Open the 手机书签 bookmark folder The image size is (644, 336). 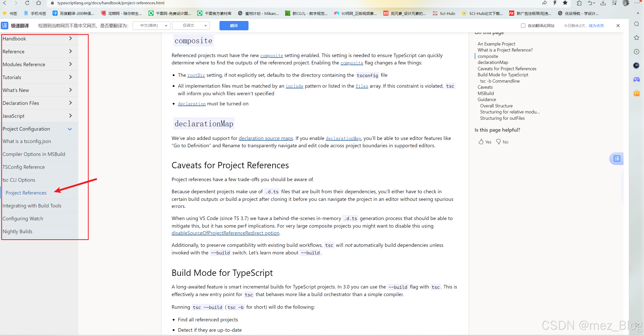pyautogui.click(x=35, y=13)
